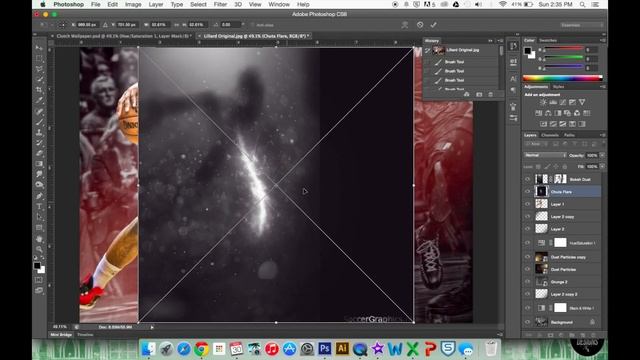Open Google Chrome from the Dock

[x=201, y=349]
